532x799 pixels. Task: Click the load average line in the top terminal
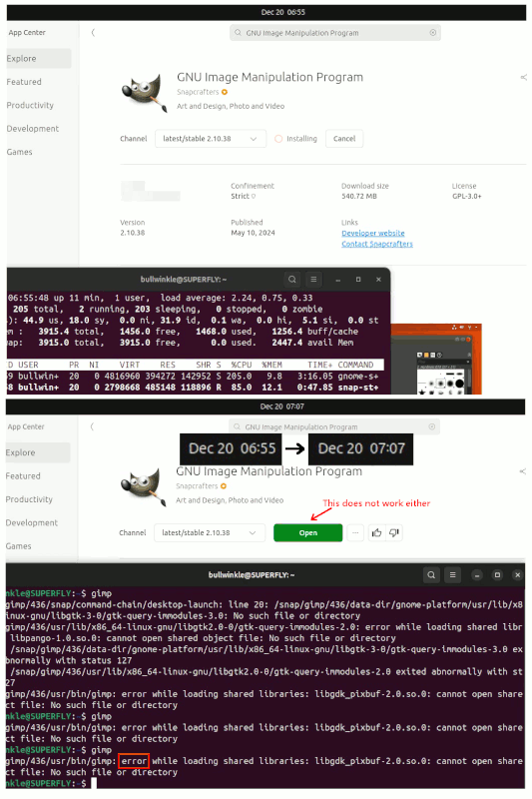pyautogui.click(x=161, y=298)
